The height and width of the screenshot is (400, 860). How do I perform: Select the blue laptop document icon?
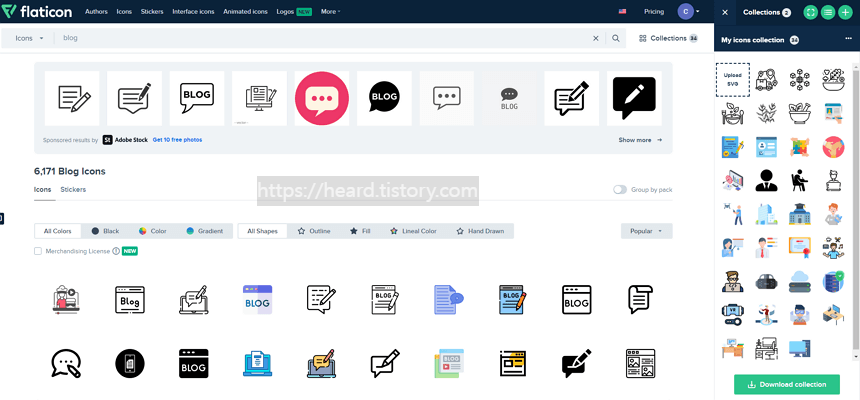258,363
